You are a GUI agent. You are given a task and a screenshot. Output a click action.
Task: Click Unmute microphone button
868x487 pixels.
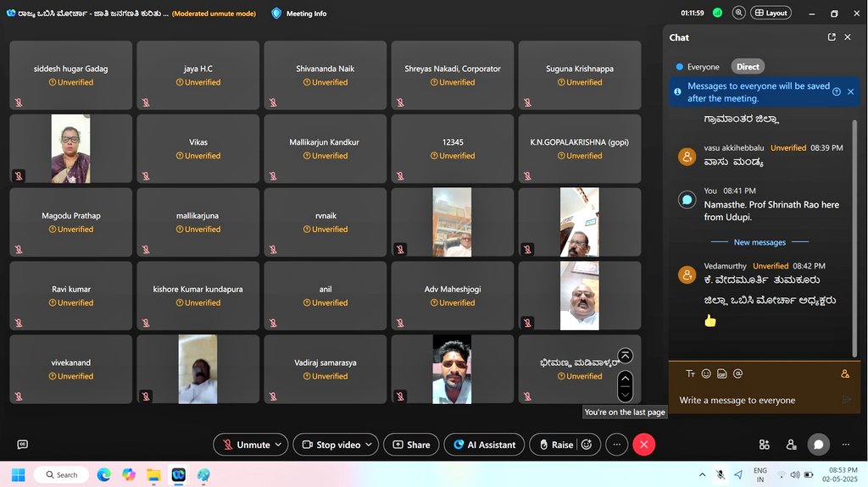pos(247,445)
